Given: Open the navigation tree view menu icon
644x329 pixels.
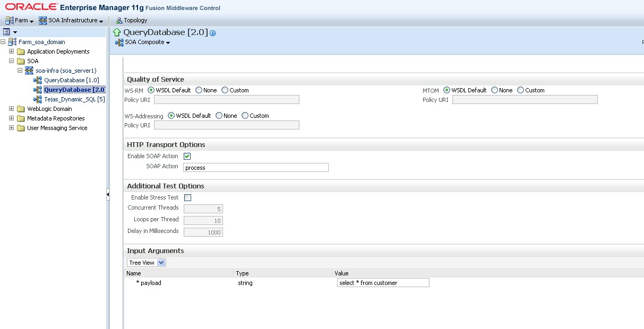Looking at the screenshot, I should click(x=10, y=32).
